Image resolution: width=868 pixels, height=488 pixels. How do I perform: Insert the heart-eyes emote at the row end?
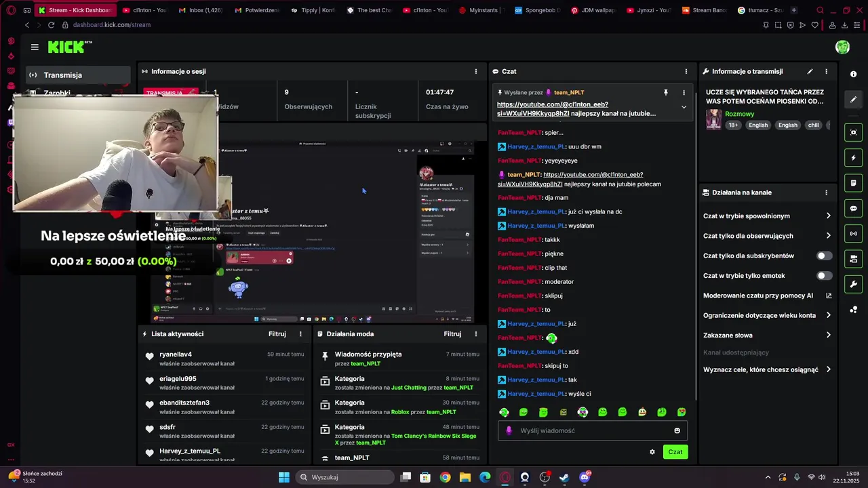(x=682, y=412)
